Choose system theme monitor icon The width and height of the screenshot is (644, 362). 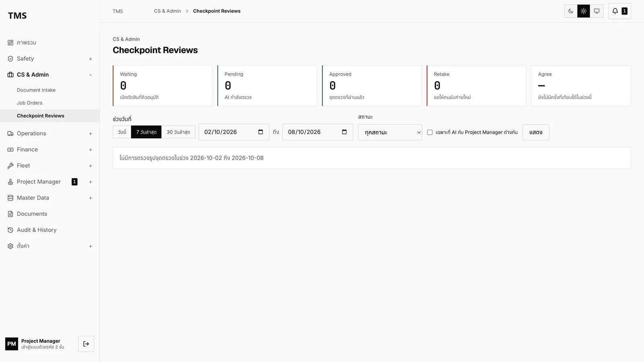pos(597,11)
